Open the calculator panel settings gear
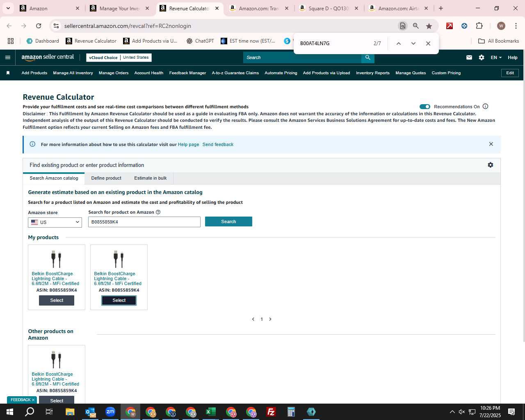This screenshot has width=525, height=420. pyautogui.click(x=491, y=165)
